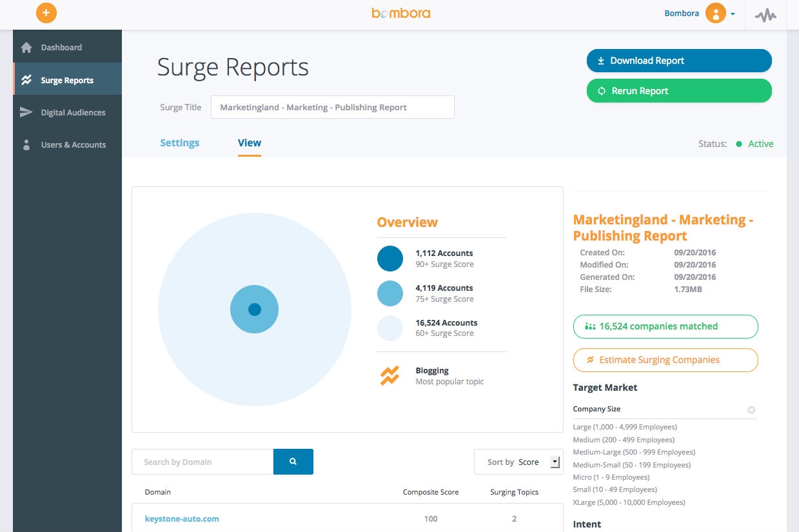Click the 4,119 Accounts text
The width and height of the screenshot is (799, 532).
pos(444,288)
